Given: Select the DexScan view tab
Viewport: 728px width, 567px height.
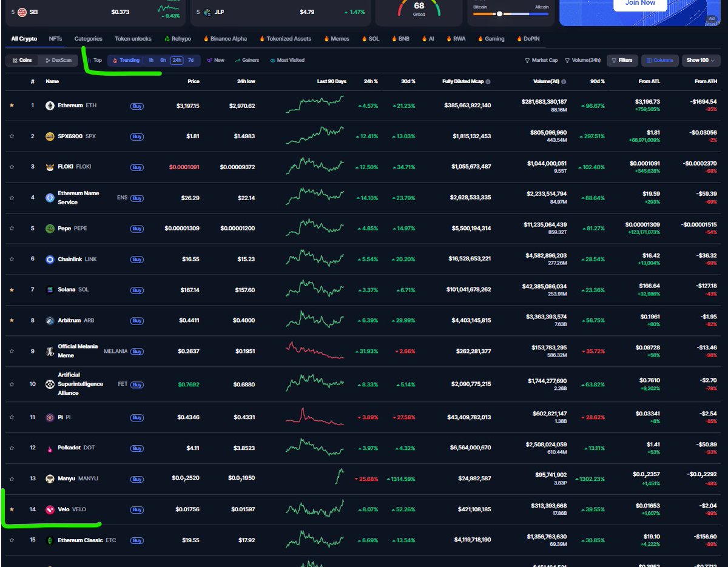Looking at the screenshot, I should [x=58, y=60].
